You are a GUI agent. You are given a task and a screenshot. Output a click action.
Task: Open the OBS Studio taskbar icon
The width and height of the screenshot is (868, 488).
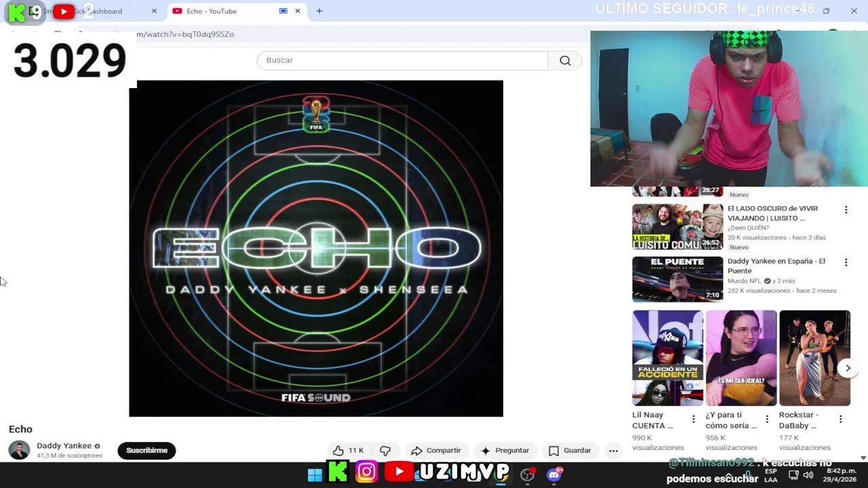(528, 474)
